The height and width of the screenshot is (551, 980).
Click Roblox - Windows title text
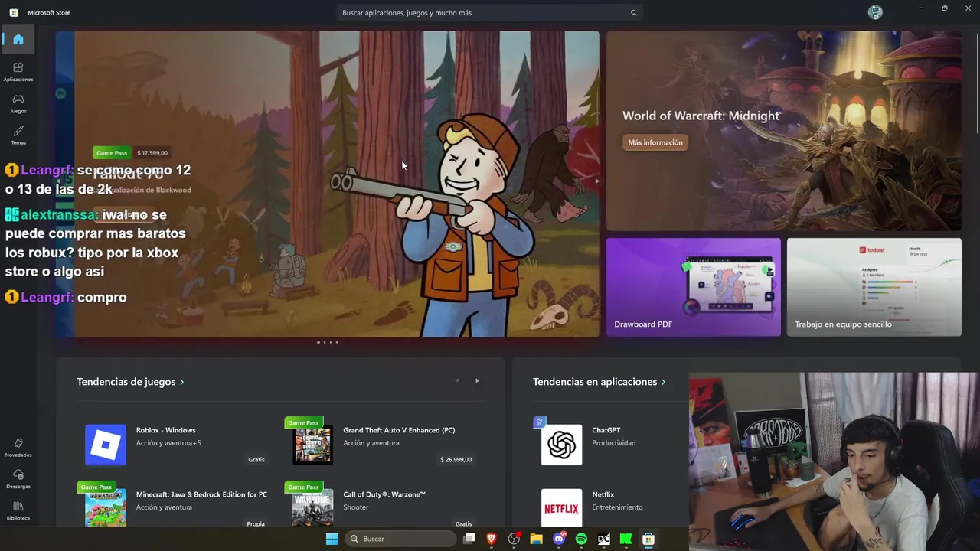166,430
